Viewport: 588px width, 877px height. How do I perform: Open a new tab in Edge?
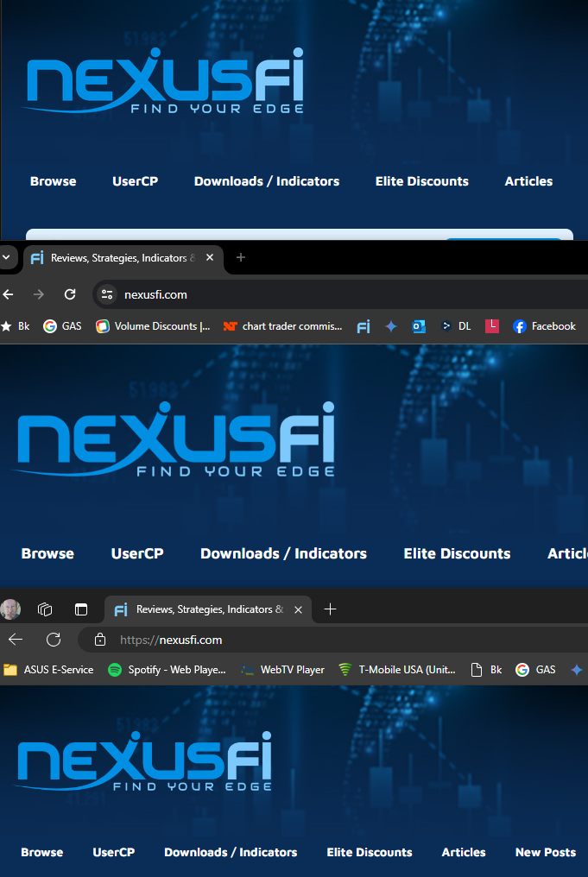coord(330,609)
